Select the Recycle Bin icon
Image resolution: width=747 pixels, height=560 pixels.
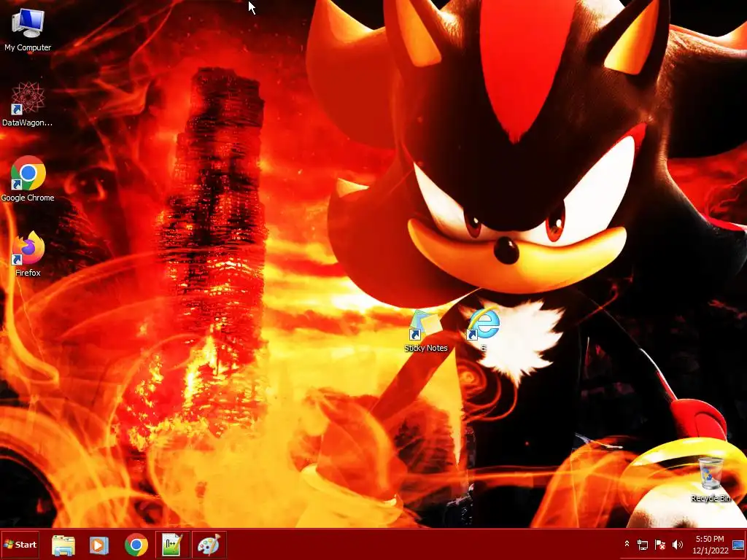coord(711,480)
